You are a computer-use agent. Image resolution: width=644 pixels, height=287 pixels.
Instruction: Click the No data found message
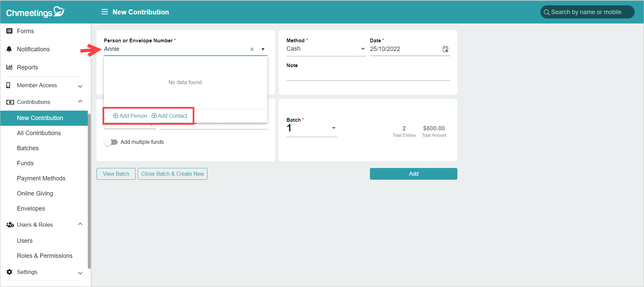tap(186, 82)
